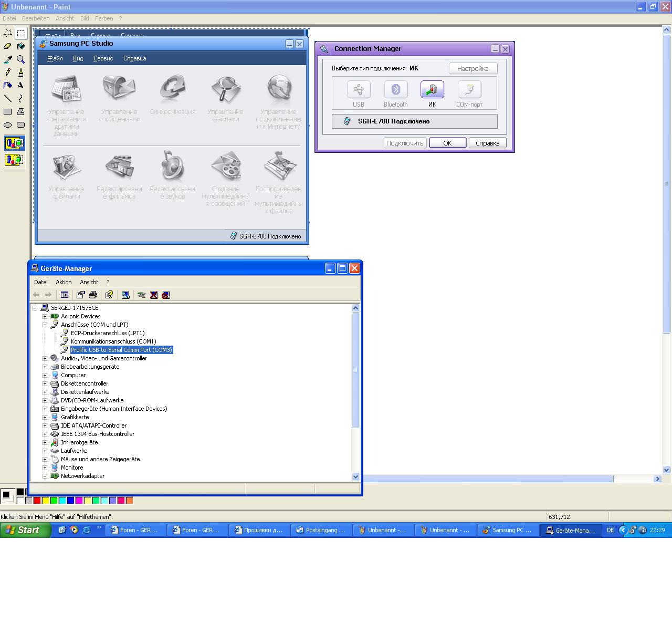Select the rectangular Select tool in Paint
672x644 pixels.
tap(21, 33)
